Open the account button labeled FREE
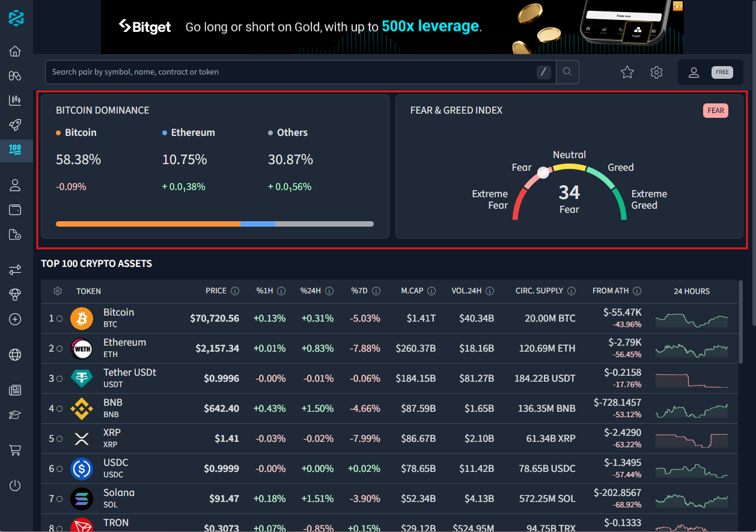756x532 pixels. [x=712, y=72]
